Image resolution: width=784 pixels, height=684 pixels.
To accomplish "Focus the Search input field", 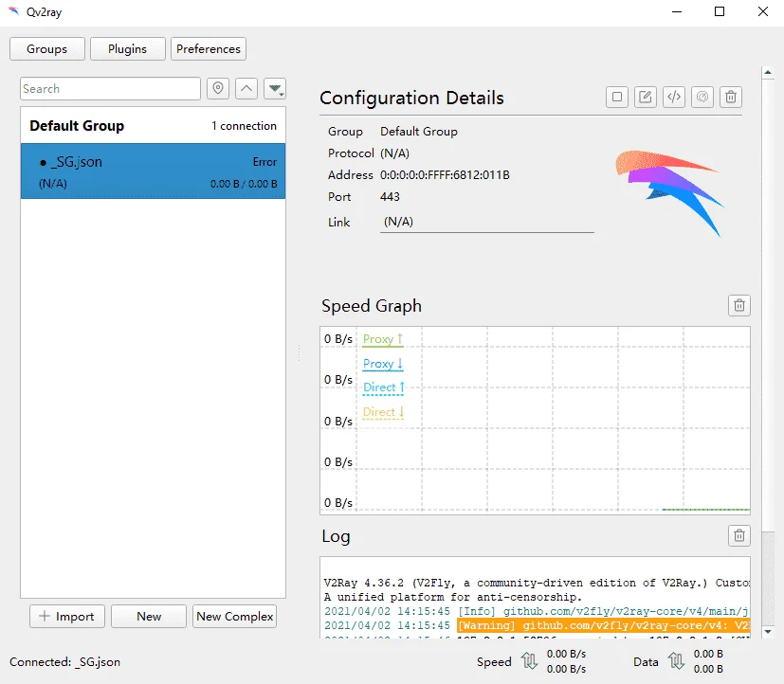I will [x=111, y=88].
